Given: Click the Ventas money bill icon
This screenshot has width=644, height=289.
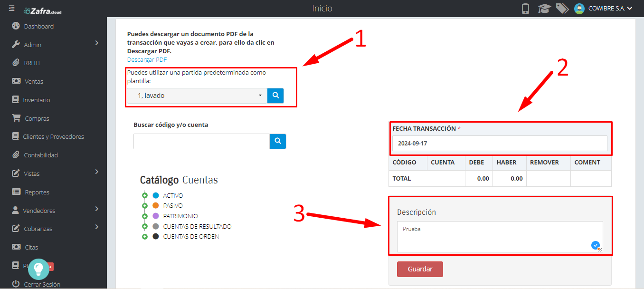Looking at the screenshot, I should tap(16, 81).
